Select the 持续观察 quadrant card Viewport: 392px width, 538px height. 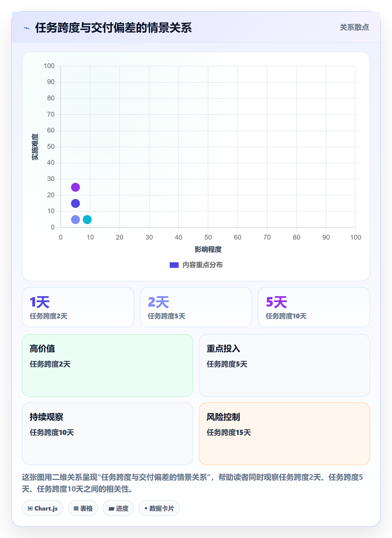tap(108, 434)
